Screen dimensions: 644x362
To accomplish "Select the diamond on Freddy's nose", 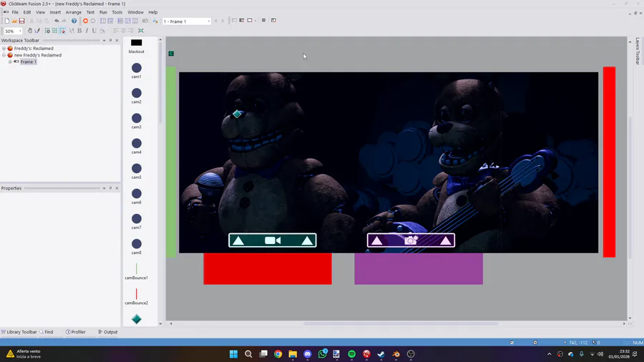I will (x=237, y=114).
